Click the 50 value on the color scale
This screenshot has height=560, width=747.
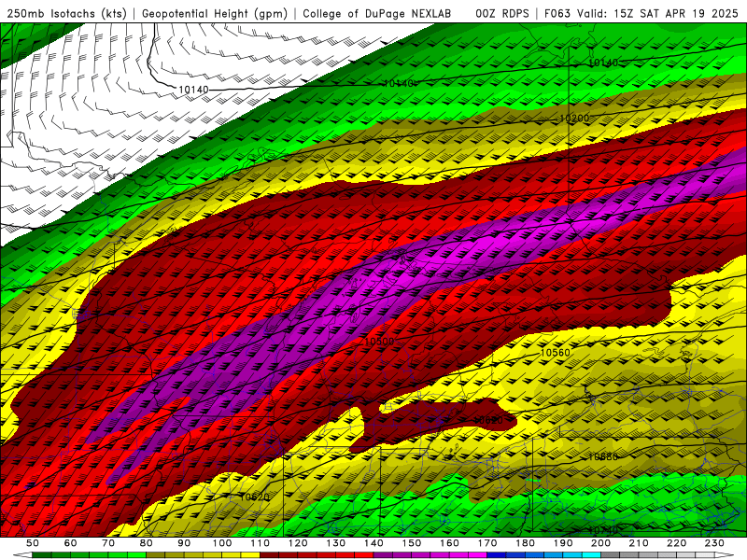point(33,543)
